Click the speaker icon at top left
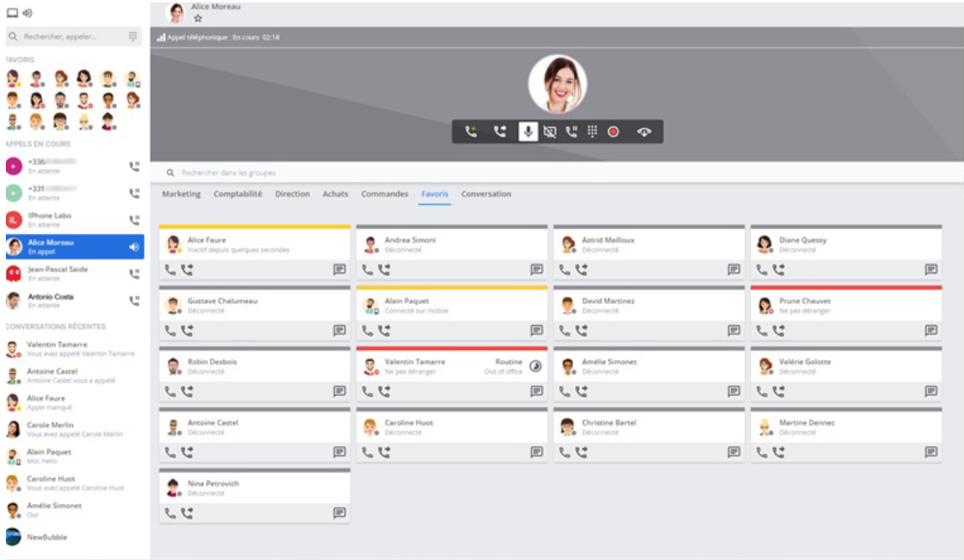 coord(28,13)
